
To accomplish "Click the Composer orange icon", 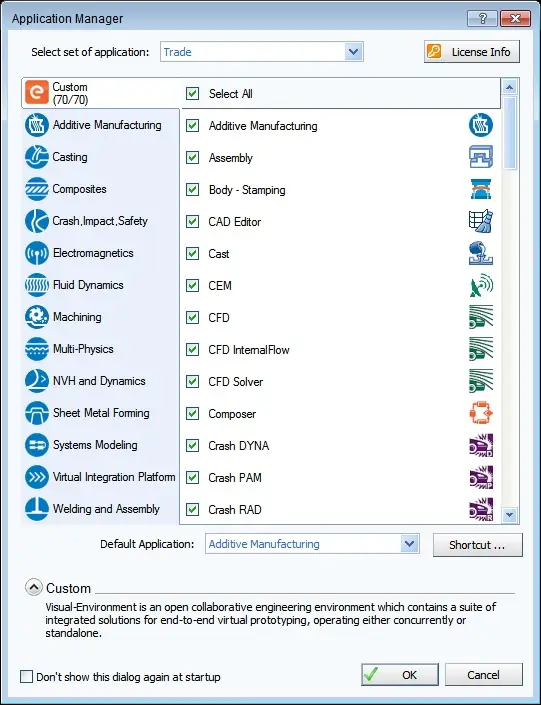I will point(481,413).
